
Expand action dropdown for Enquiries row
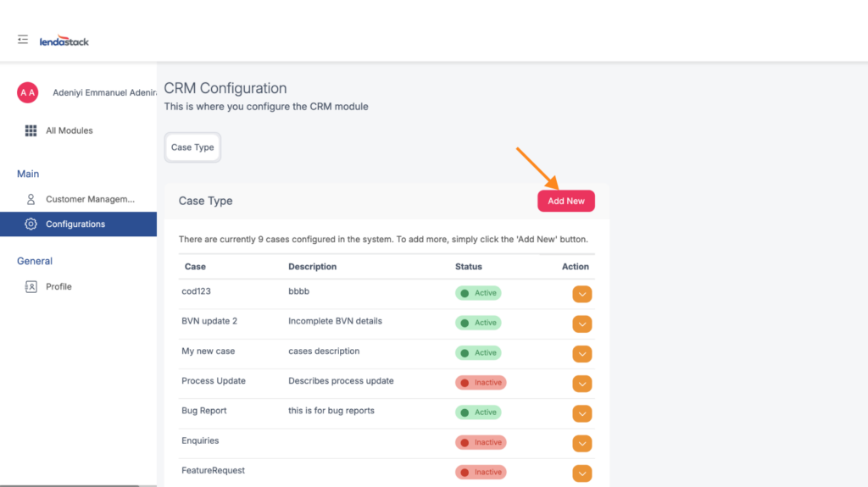581,443
